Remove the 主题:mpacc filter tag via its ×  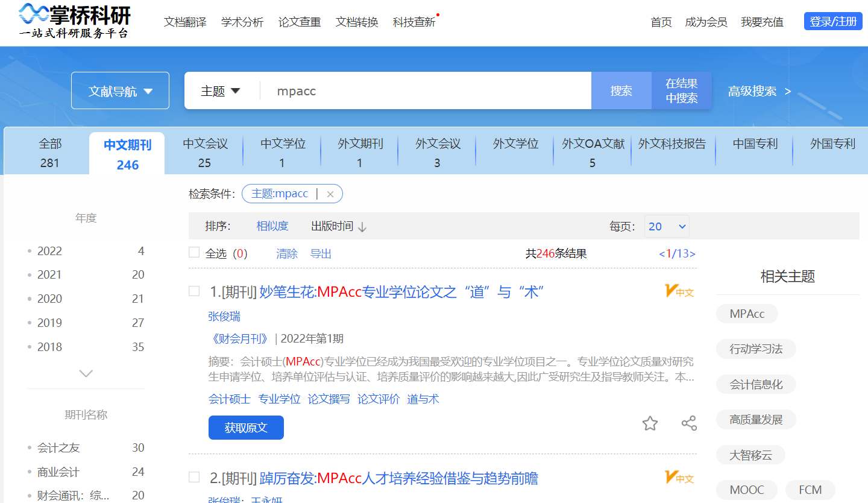pyautogui.click(x=330, y=193)
